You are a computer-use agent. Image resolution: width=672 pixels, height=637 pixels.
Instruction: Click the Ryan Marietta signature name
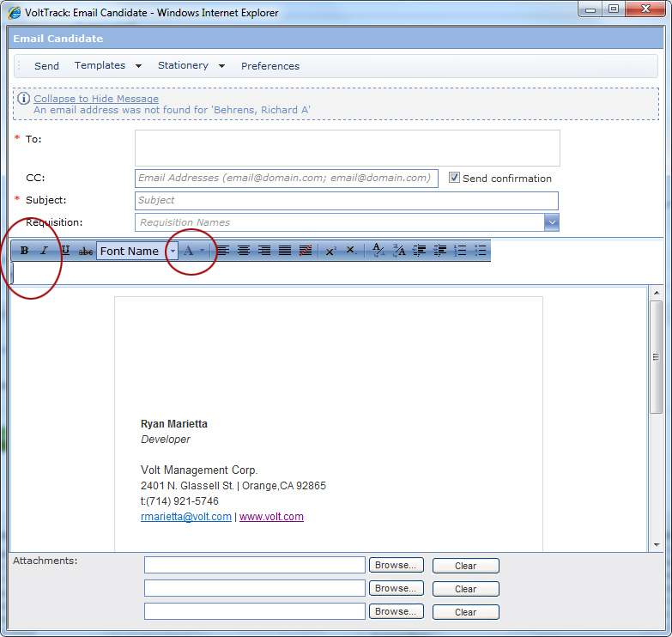point(174,423)
